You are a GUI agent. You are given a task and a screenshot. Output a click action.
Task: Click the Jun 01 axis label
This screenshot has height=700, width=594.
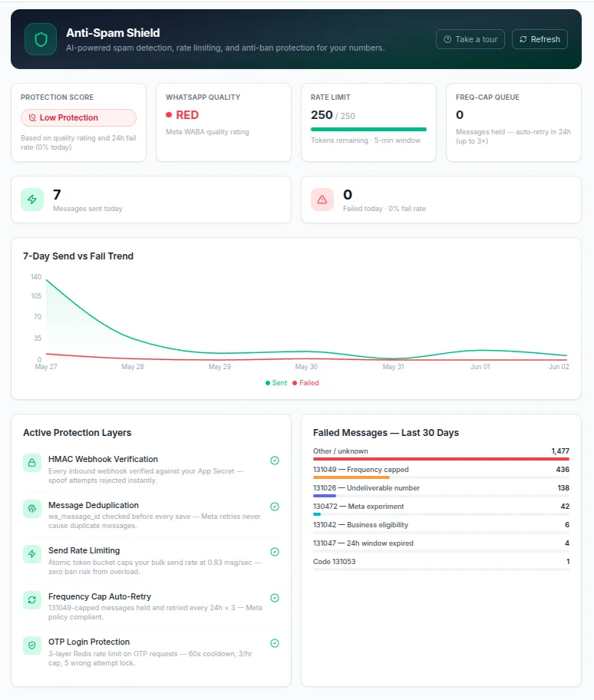pyautogui.click(x=480, y=367)
